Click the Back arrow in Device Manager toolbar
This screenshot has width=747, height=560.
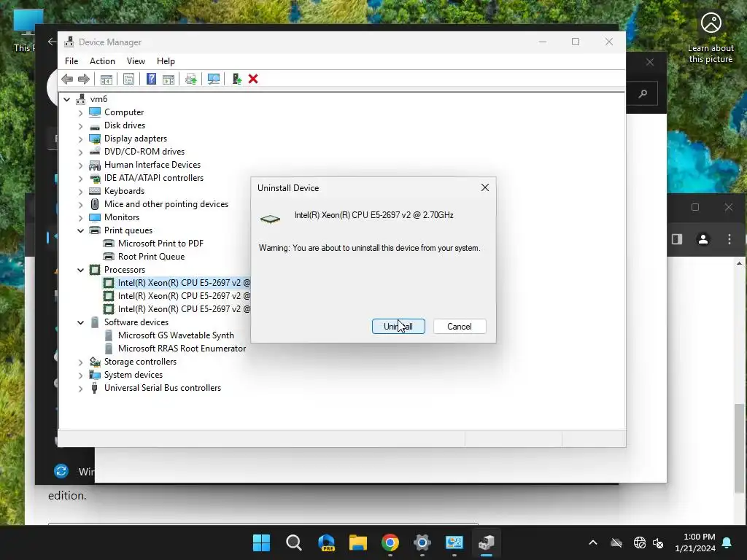coord(67,79)
